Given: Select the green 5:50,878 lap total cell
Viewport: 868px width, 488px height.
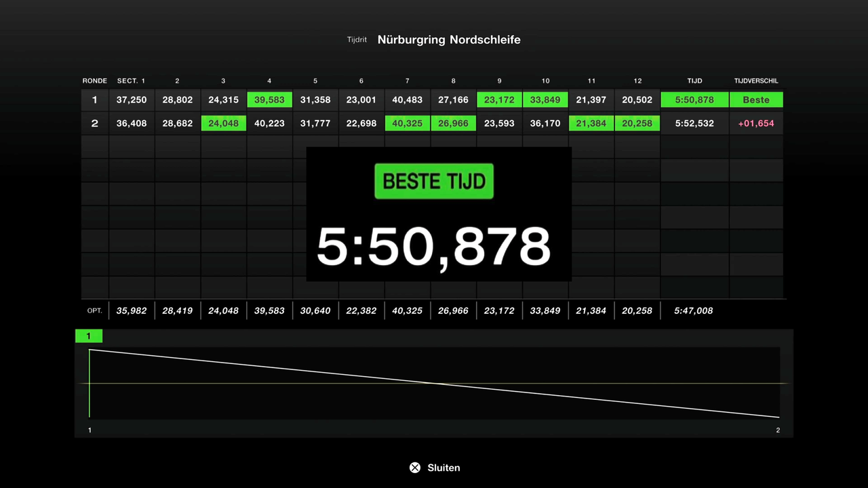Looking at the screenshot, I should (x=694, y=100).
